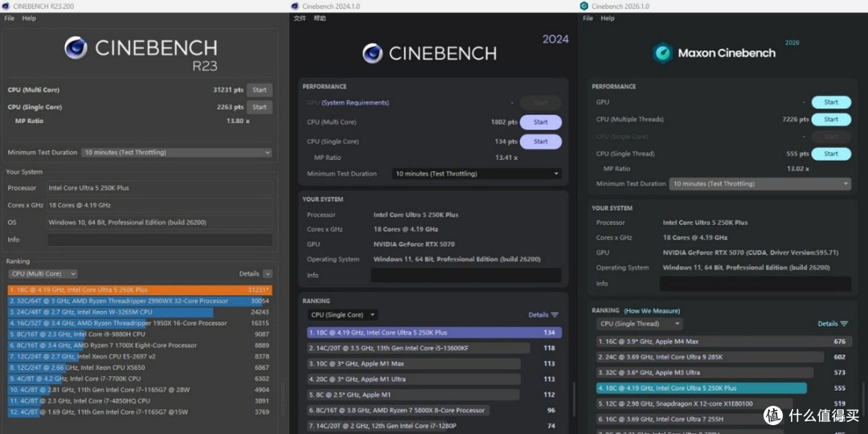Select Intel Xeon E5-2697 v2 ranking row
This screenshot has width=868, height=434.
[140, 357]
